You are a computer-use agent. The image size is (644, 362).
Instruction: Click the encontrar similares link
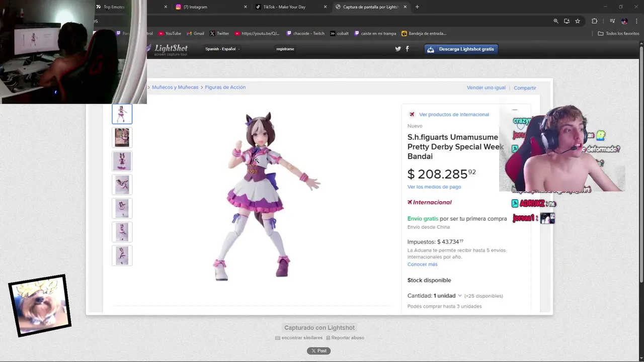(x=299, y=338)
